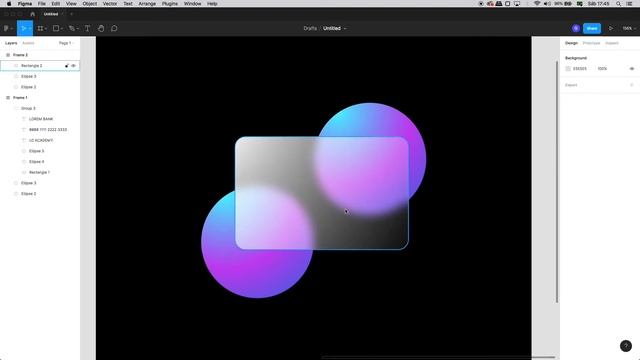Select the Add Comment tool
Image resolution: width=640 pixels, height=360 pixels.
pos(114,29)
